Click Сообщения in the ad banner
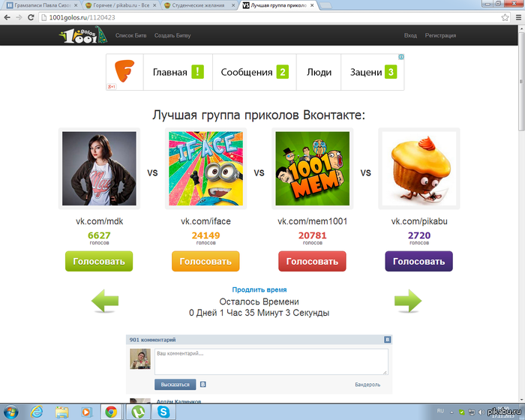Screen dimensions: 525x420 (247, 72)
